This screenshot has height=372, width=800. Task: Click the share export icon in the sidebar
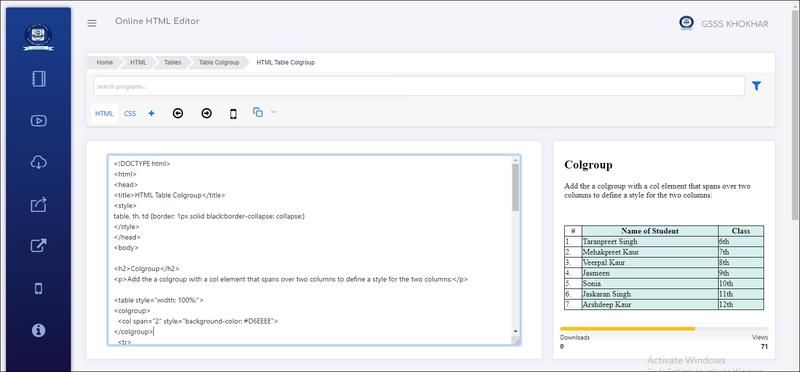(x=39, y=205)
